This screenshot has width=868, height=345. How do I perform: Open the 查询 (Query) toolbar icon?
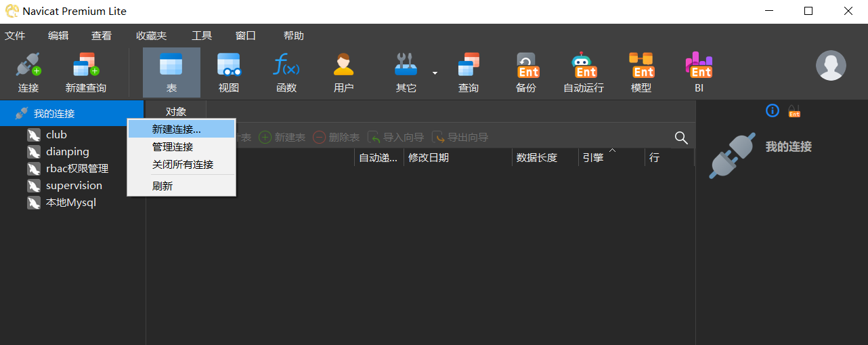coord(469,73)
